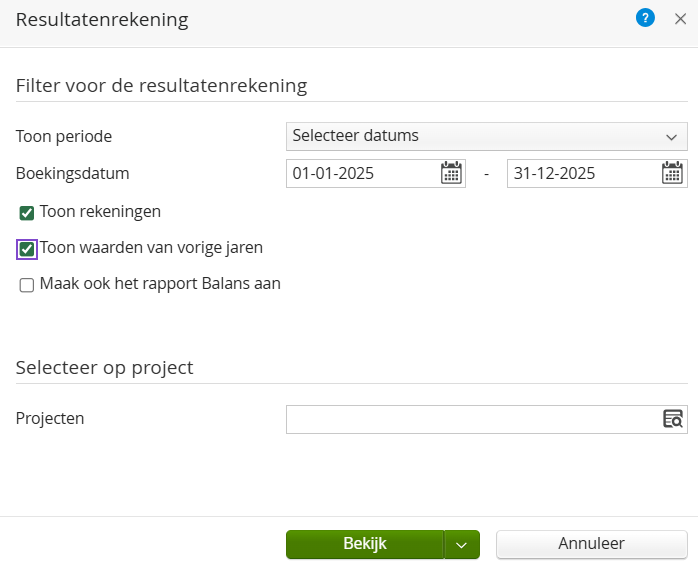Expand the arrow next to the Bekijk button

pos(461,545)
